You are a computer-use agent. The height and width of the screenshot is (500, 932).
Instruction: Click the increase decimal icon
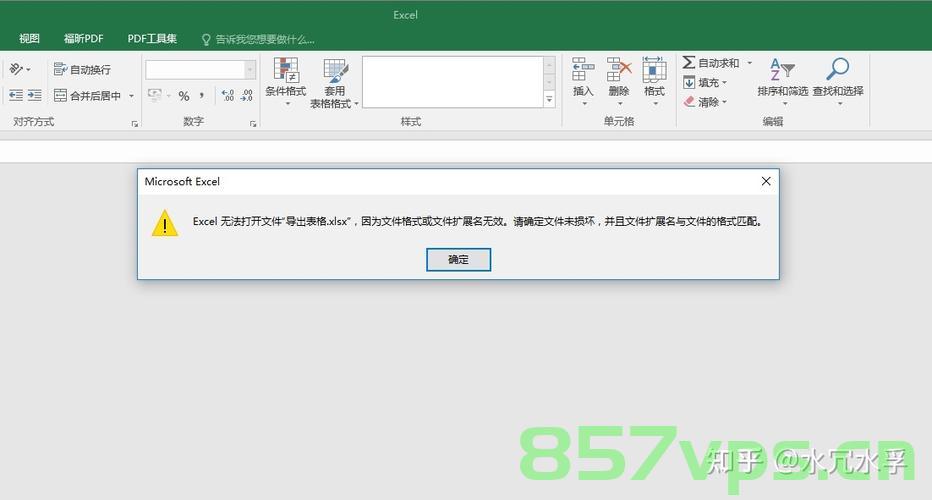(x=228, y=95)
